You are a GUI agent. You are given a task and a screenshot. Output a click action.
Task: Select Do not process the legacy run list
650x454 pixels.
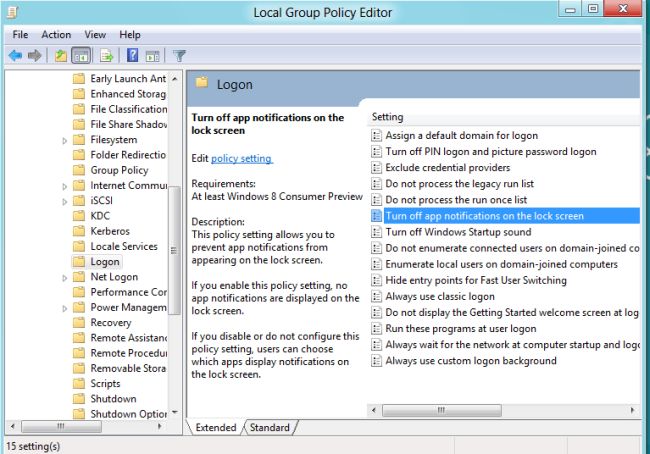(x=459, y=184)
